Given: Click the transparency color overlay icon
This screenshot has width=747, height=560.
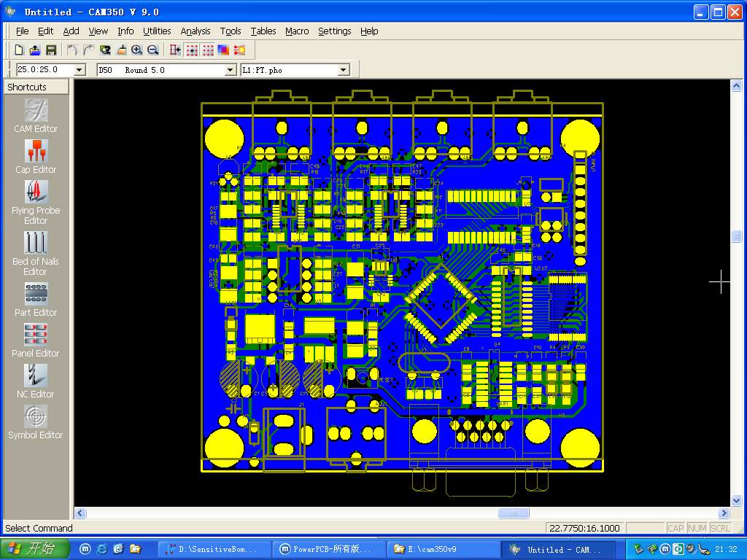Looking at the screenshot, I should [x=223, y=50].
